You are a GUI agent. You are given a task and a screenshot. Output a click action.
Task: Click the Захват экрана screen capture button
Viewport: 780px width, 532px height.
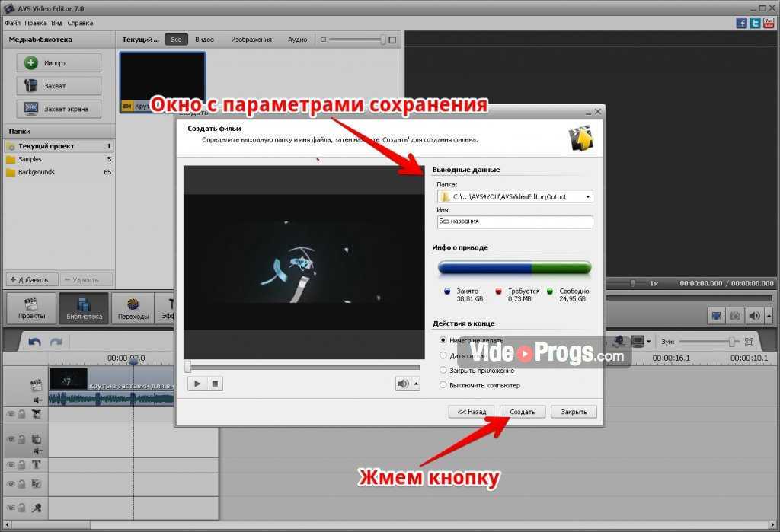[x=59, y=109]
